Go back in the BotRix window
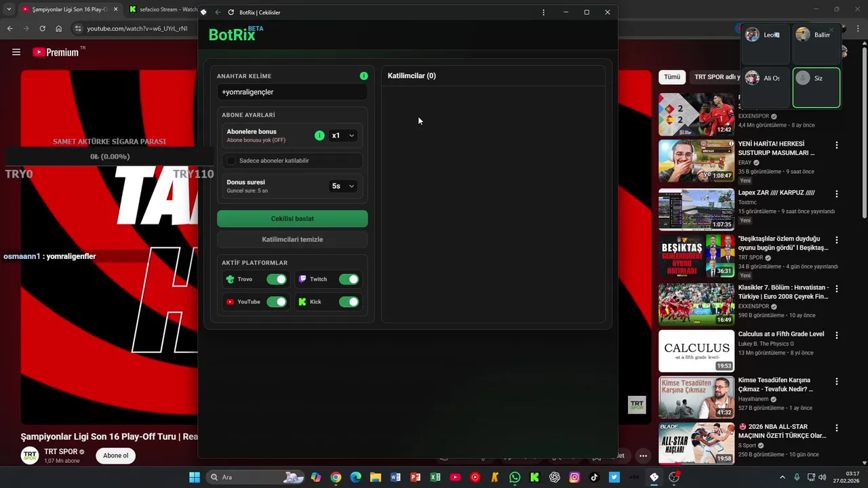 (x=218, y=12)
